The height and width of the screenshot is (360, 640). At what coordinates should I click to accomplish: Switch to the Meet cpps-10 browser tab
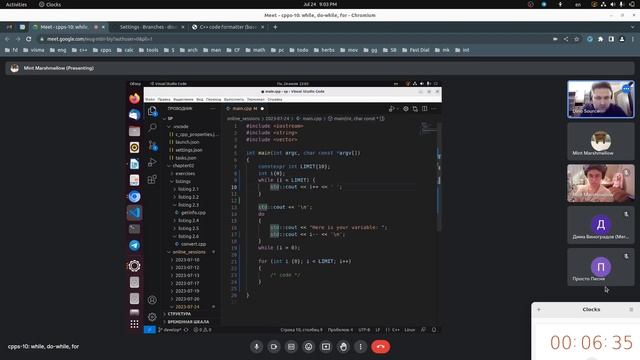[x=64, y=27]
